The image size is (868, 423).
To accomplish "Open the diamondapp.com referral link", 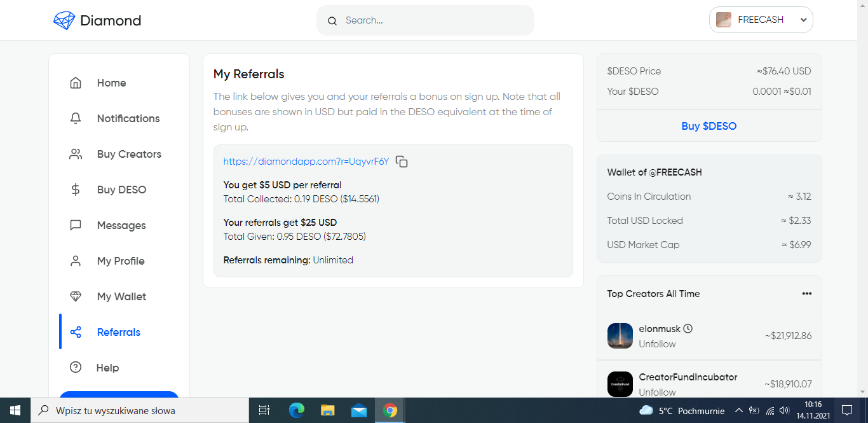I will click(306, 162).
